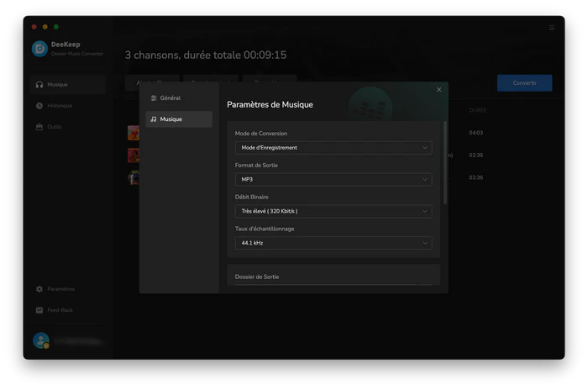Open the hamburger menu at top right
The height and width of the screenshot is (390, 588).
pos(552,28)
